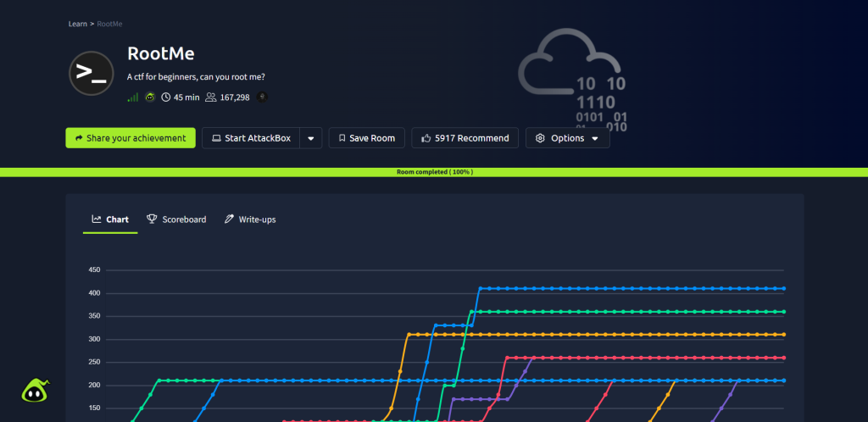868x422 pixels.
Task: Click the top blue line's 400-point data marker
Action: (x=480, y=289)
